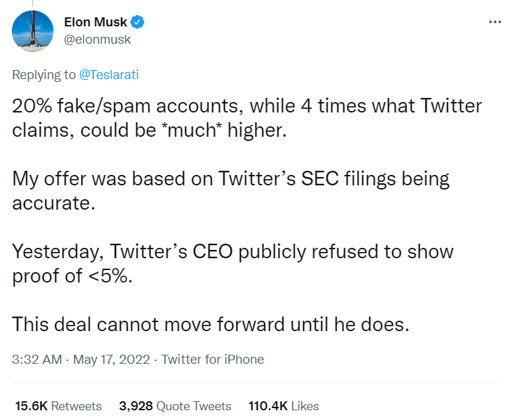Open the three-dot More options menu

tap(495, 22)
